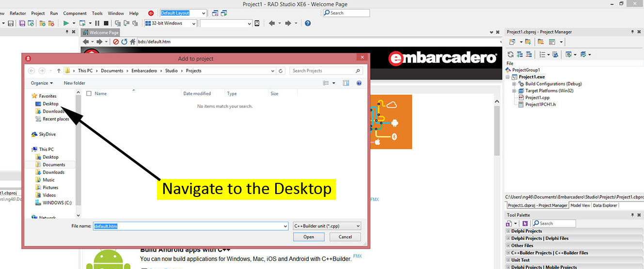Click the preview pane icon in dialog

[x=346, y=83]
